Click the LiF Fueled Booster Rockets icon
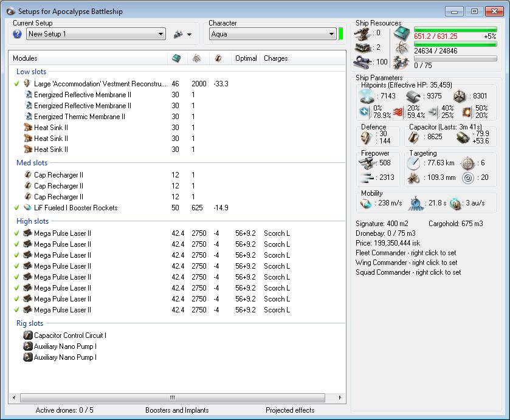 [28, 207]
